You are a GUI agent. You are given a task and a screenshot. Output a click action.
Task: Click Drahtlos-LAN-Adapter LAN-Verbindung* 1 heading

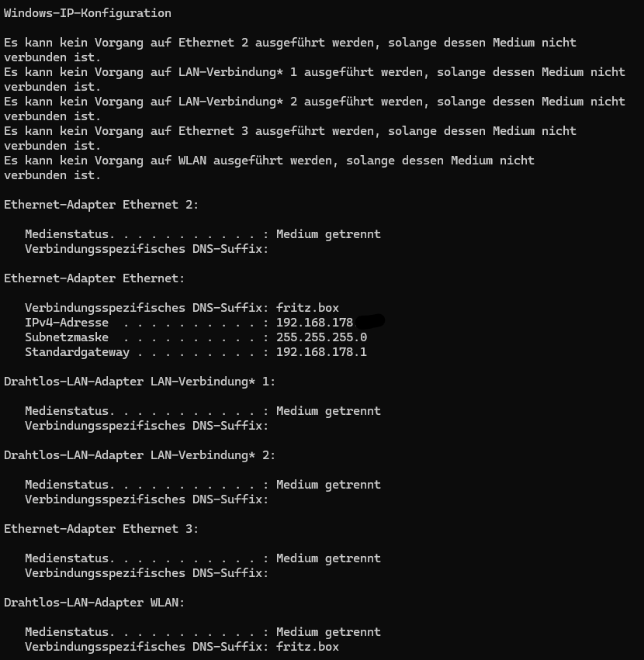[140, 382]
